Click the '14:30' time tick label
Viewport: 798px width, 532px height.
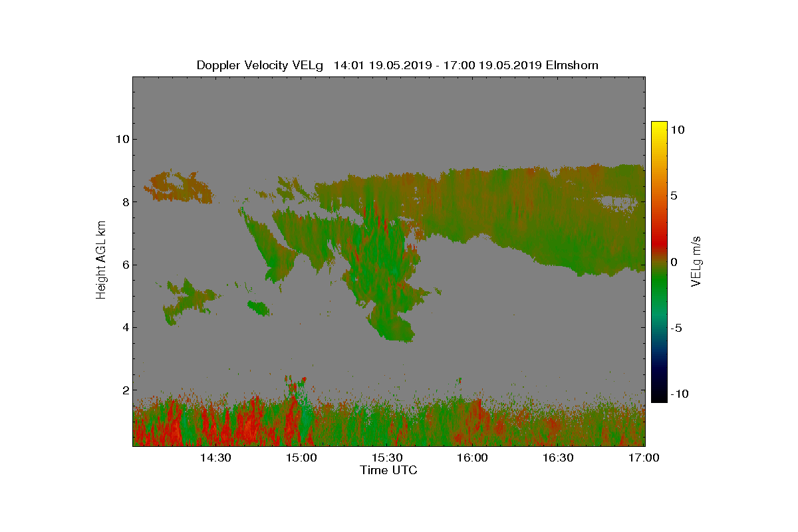[215, 458]
